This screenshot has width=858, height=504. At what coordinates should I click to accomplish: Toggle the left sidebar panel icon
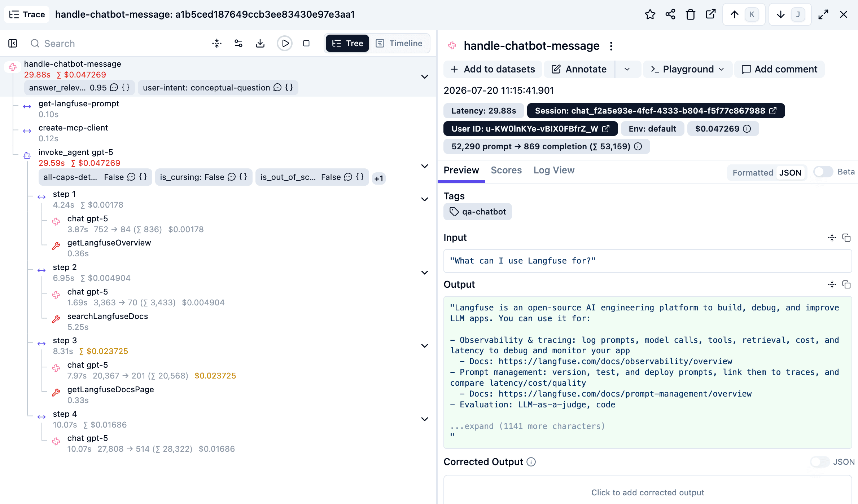pos(13,43)
